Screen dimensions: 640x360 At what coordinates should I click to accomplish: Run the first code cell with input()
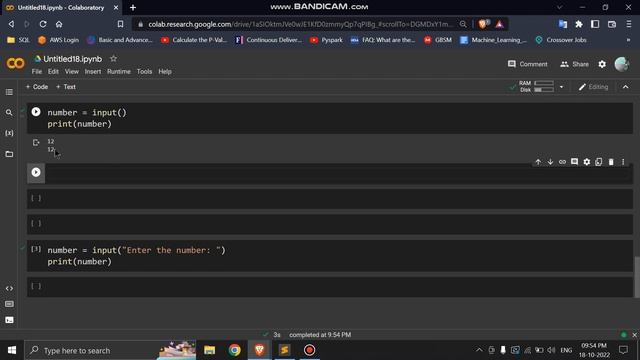tap(36, 112)
